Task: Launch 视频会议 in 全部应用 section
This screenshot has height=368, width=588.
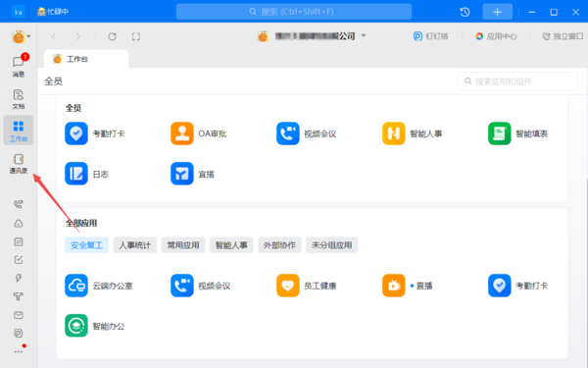Action: click(201, 286)
